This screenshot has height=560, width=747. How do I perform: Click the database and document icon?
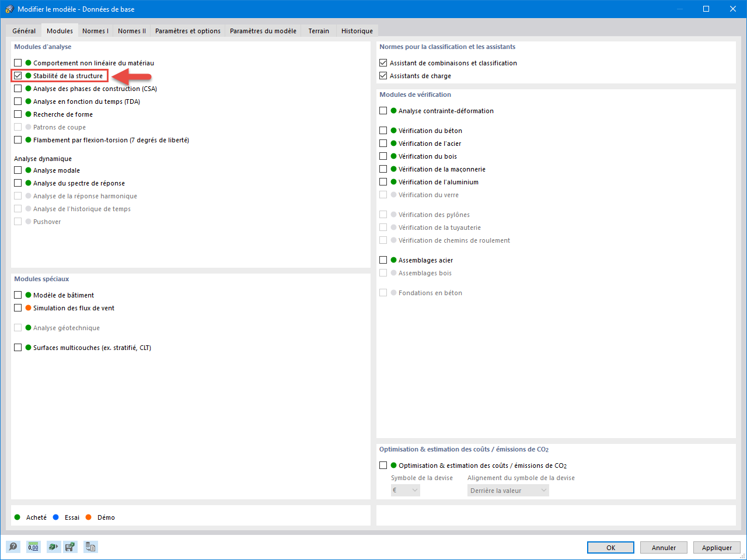[90, 547]
